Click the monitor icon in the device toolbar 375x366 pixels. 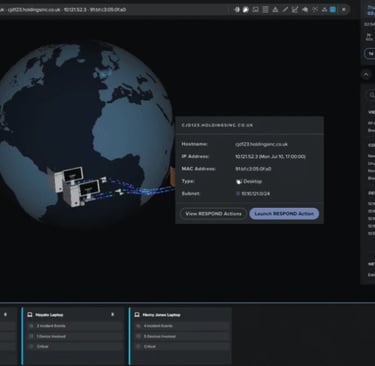256,10
